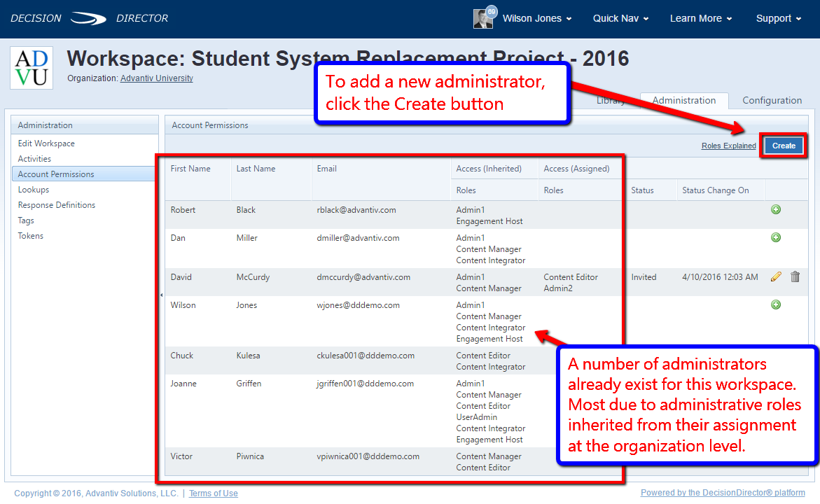Click first name Joanne in the table
The image size is (820, 504).
(x=183, y=384)
